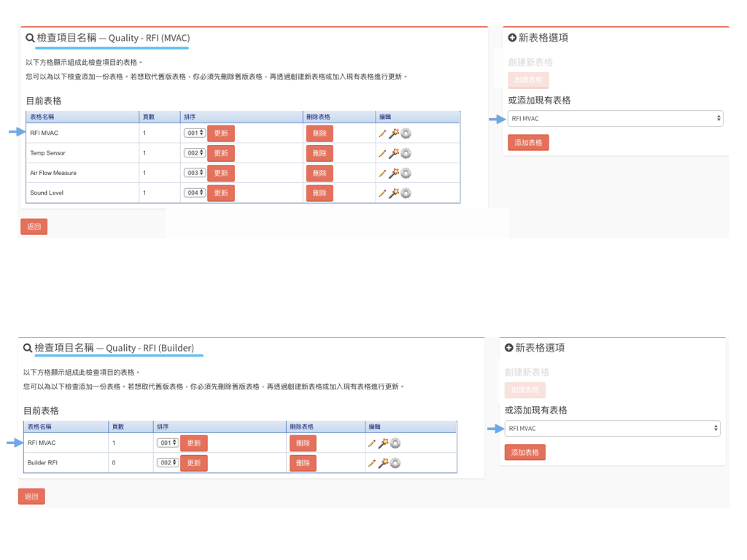The image size is (747, 560).
Task: Select 'RFI MVAC' name cell in RFI (Builder) table
Action: click(66, 443)
